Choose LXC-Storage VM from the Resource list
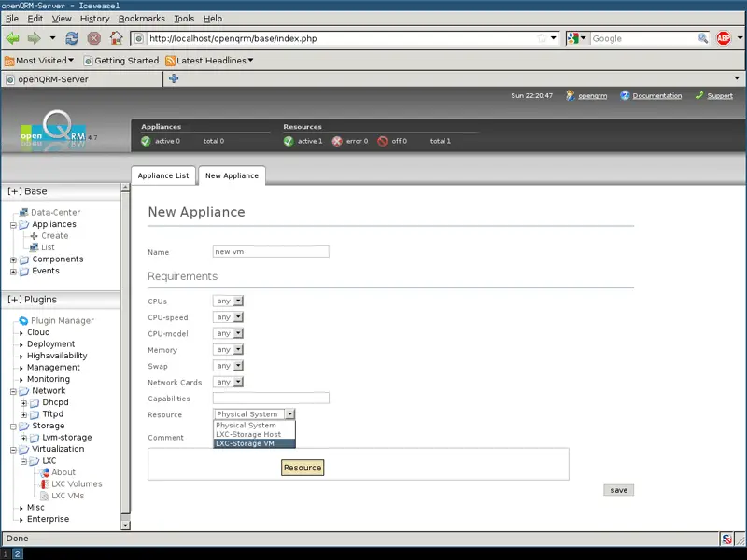The width and height of the screenshot is (747, 560). click(x=254, y=443)
